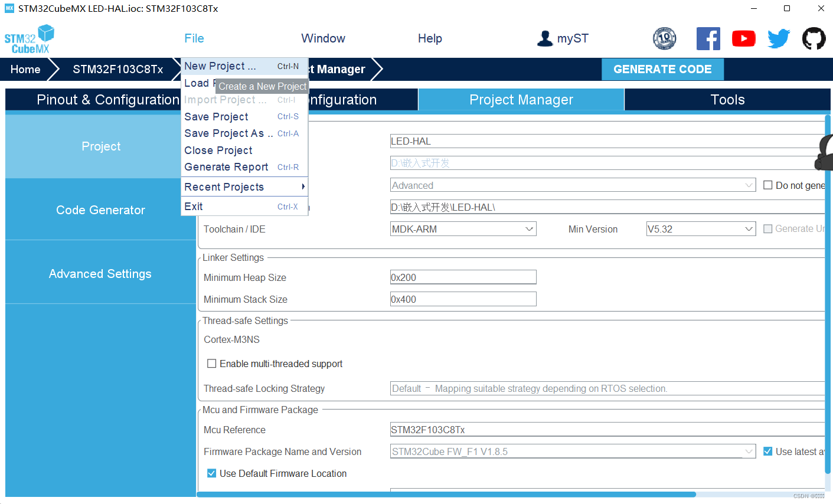The height and width of the screenshot is (504, 833).
Task: Open the File menu
Action: 194,38
